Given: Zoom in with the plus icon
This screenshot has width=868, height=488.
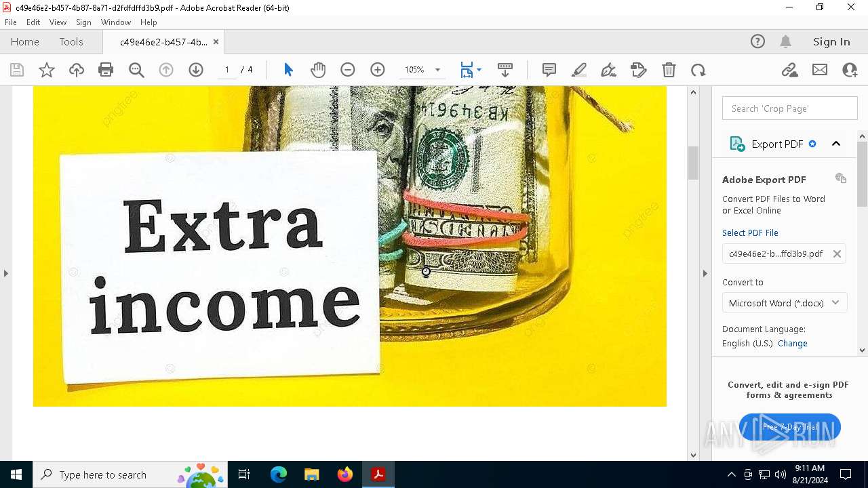Looking at the screenshot, I should [378, 70].
